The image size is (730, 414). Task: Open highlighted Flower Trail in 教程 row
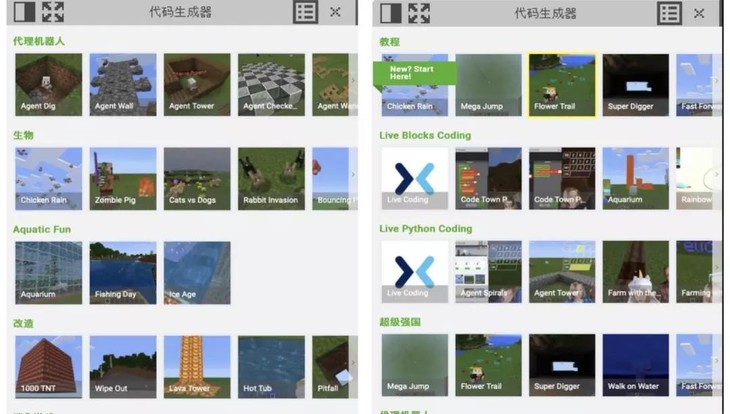[x=562, y=85]
